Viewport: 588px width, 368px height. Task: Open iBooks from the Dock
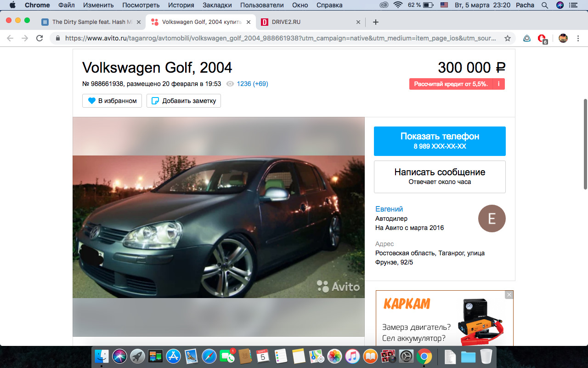point(370,356)
